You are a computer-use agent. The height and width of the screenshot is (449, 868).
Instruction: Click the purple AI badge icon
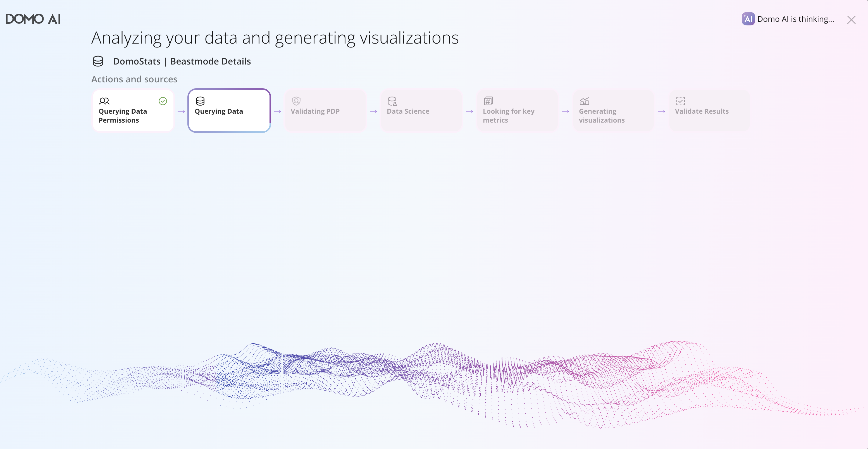[x=748, y=19]
